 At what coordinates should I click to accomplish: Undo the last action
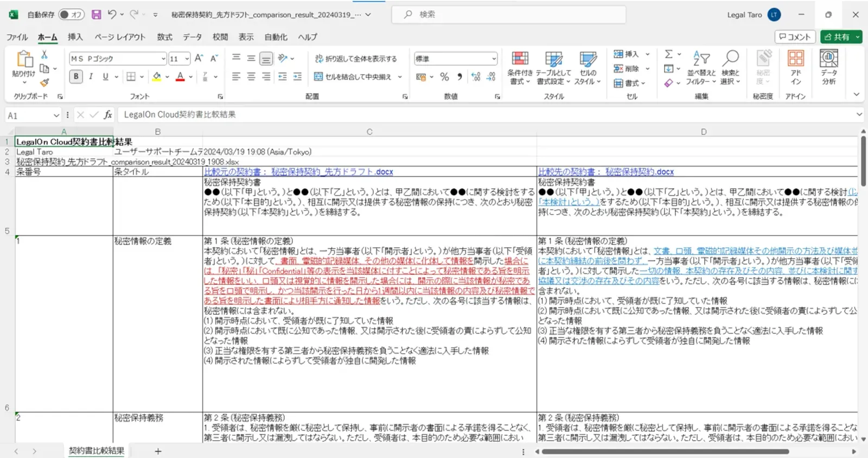[x=112, y=15]
